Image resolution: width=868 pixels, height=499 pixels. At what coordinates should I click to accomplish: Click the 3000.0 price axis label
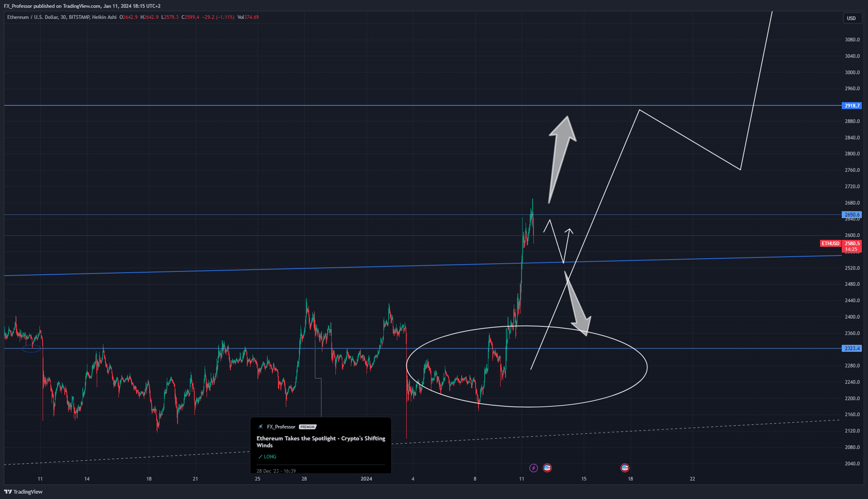pyautogui.click(x=852, y=73)
